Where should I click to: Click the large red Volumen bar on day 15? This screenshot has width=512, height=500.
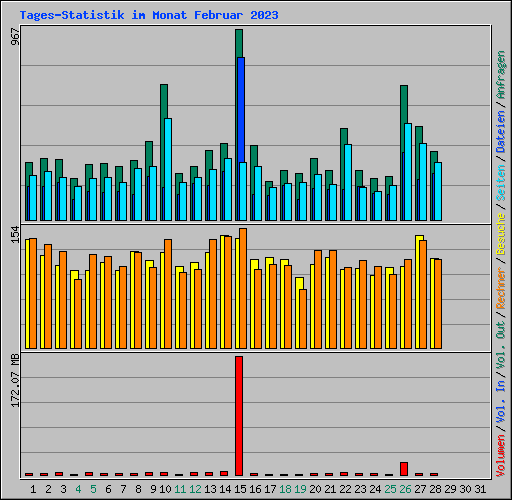[x=239, y=416]
